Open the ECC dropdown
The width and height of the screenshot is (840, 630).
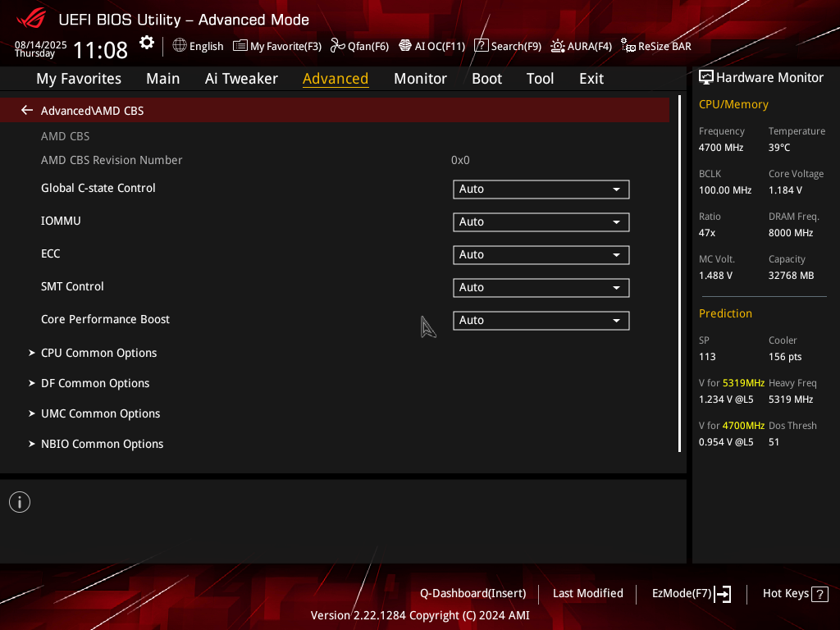(541, 254)
